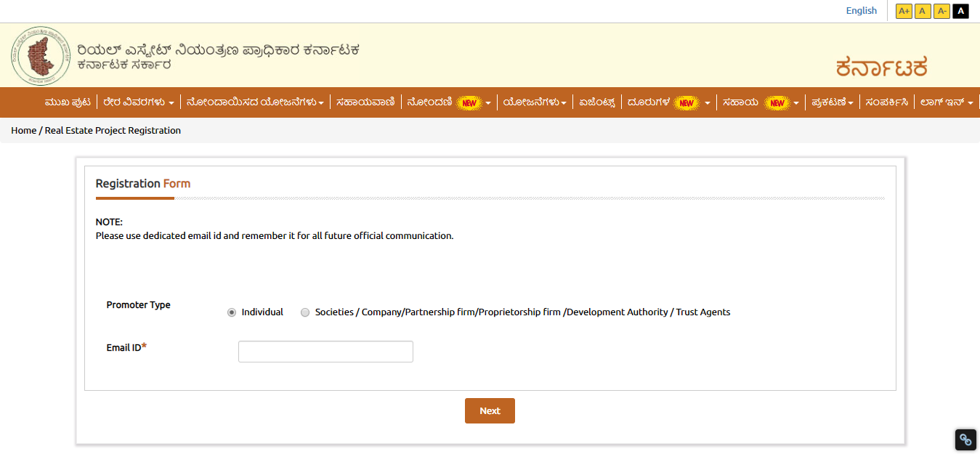Click the NEW badge beside ದೂರುಗಳ

coord(687,103)
